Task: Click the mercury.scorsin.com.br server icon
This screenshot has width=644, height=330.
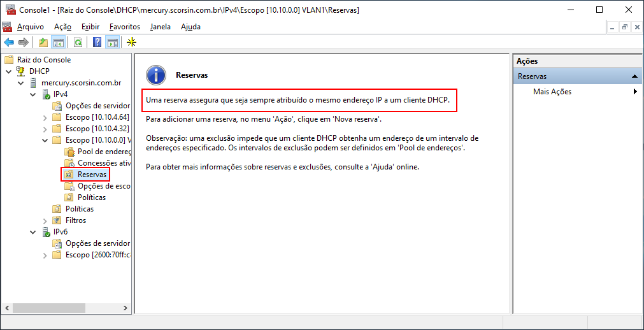Action: point(33,83)
